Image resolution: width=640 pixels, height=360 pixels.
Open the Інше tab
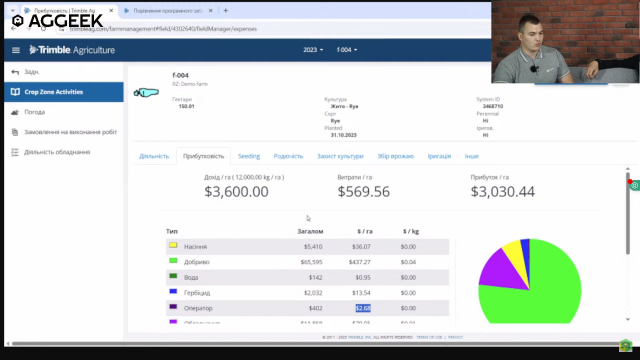tap(471, 156)
